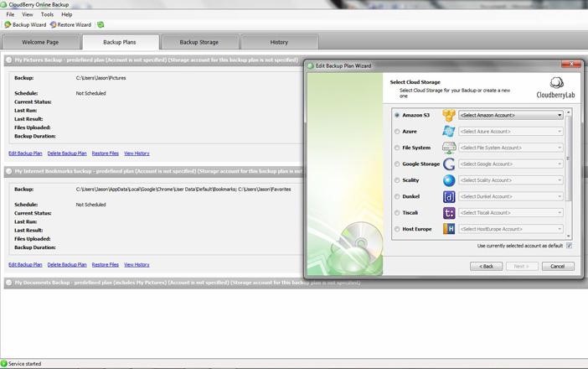Click Delete Backup Plan for My Pictures
This screenshot has width=588, height=369.
[67, 153]
